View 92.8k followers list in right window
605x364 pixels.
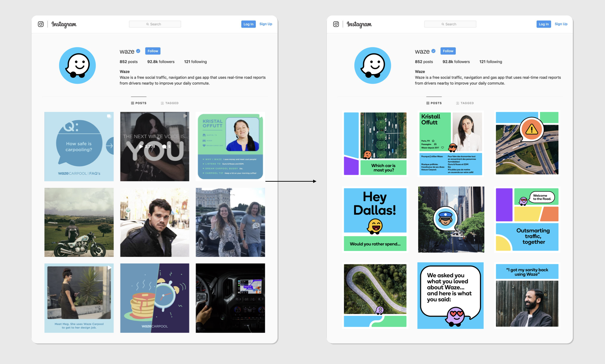(x=456, y=62)
